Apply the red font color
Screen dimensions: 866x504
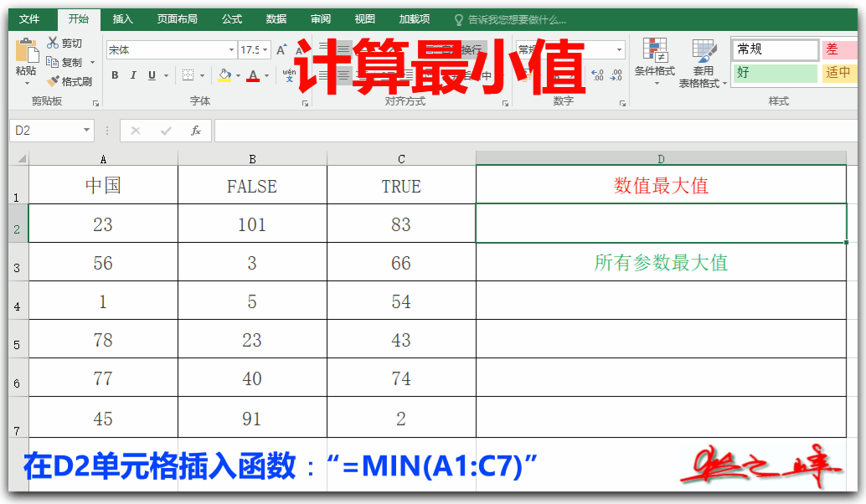pyautogui.click(x=253, y=75)
